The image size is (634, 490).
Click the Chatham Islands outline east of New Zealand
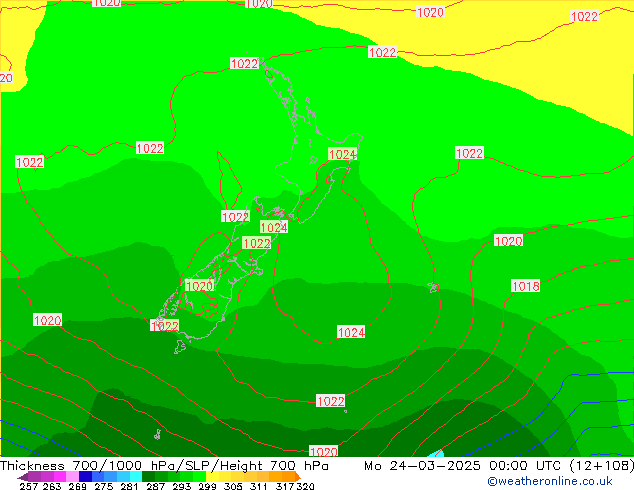[x=434, y=288]
